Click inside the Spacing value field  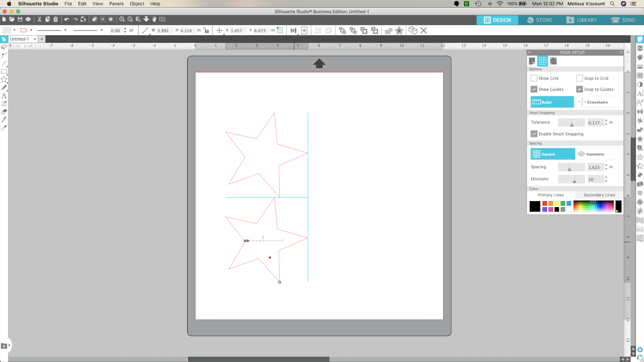[595, 167]
